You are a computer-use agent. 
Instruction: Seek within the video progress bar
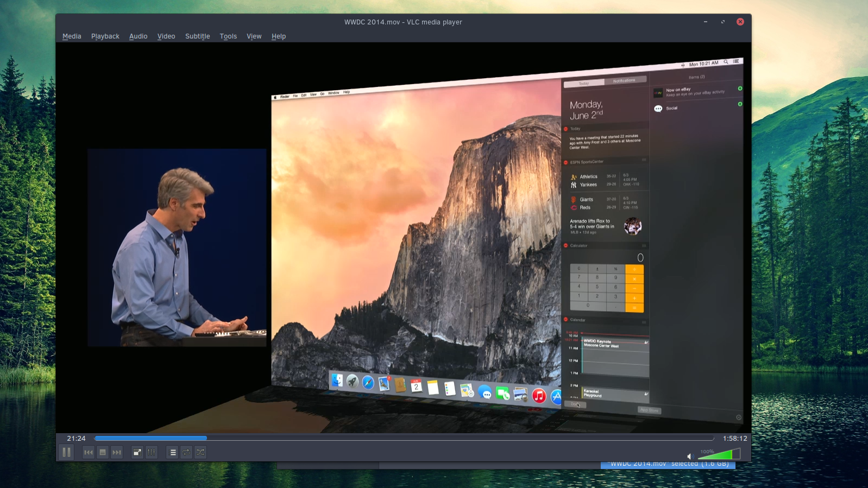pyautogui.click(x=404, y=438)
